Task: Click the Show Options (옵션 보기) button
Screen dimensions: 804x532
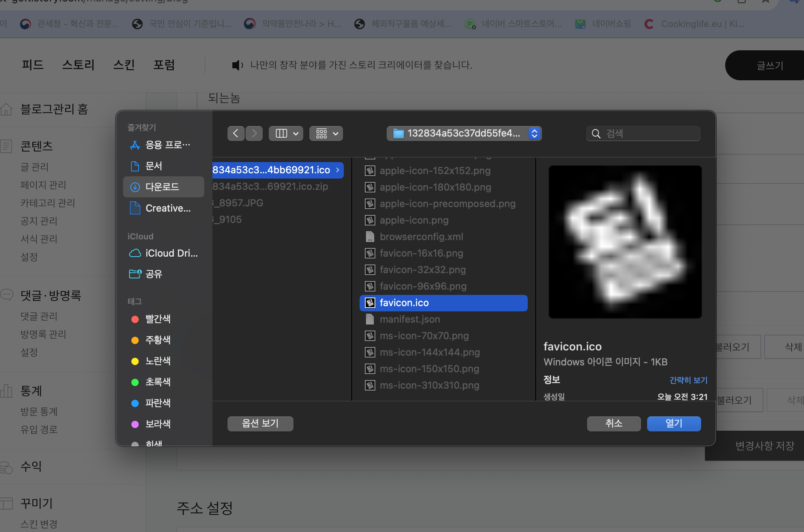Action: pyautogui.click(x=260, y=424)
